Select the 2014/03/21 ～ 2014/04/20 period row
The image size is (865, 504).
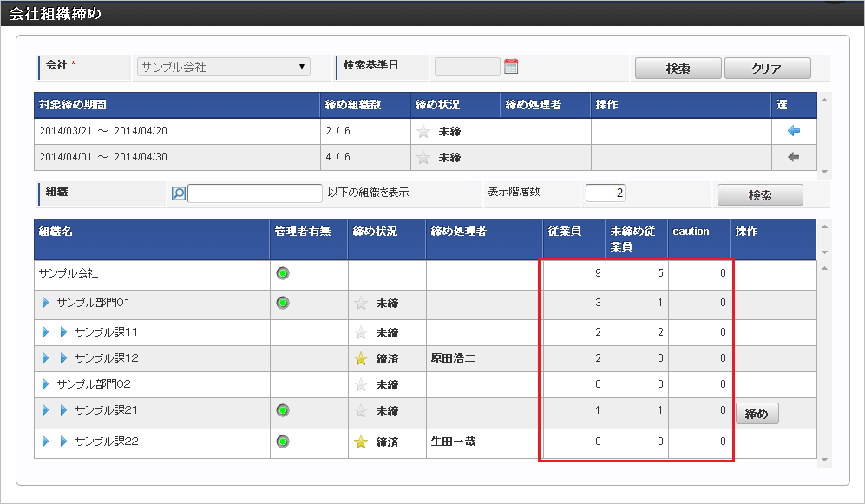(x=425, y=131)
